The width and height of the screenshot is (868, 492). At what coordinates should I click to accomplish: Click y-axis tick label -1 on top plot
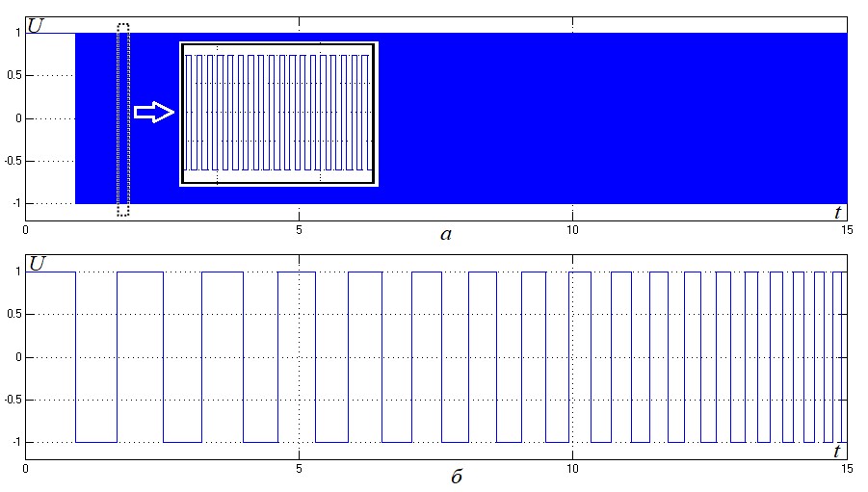click(x=14, y=204)
